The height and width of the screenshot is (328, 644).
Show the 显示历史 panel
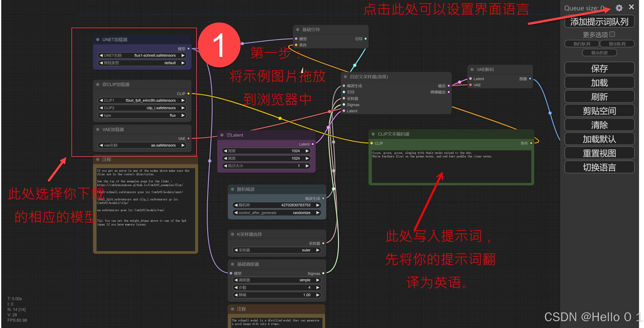pos(599,53)
